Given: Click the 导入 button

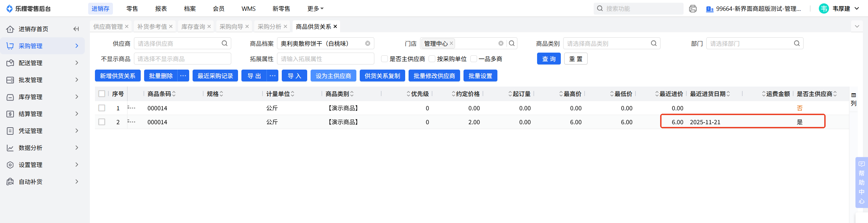Looking at the screenshot, I should click(x=294, y=76).
